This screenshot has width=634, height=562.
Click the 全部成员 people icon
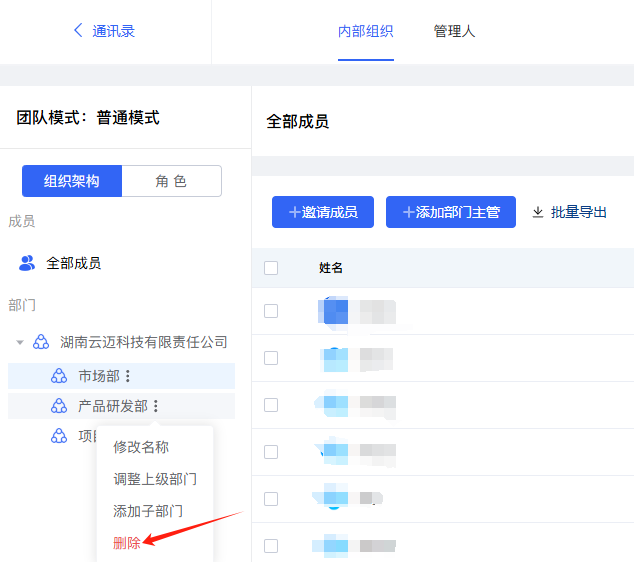[27, 263]
